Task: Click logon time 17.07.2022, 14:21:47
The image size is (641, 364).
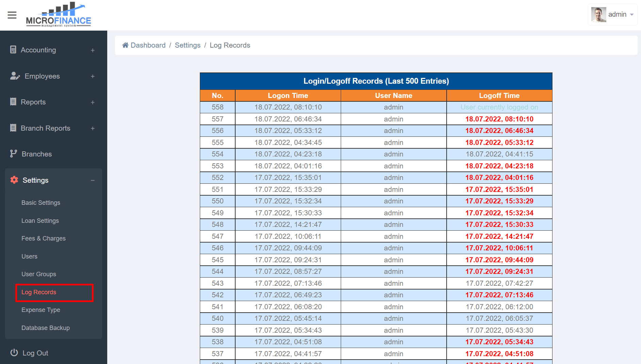Action: point(288,225)
